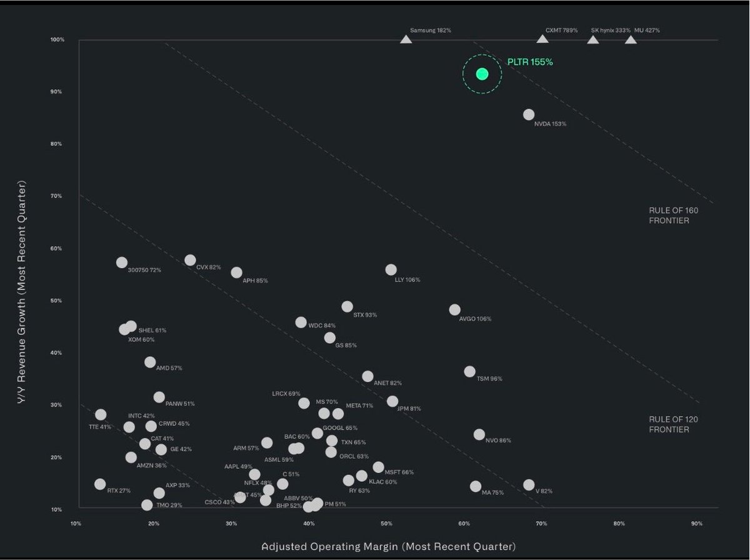Image resolution: width=750 pixels, height=560 pixels.
Task: Click the MS 70% label
Action: pos(327,402)
